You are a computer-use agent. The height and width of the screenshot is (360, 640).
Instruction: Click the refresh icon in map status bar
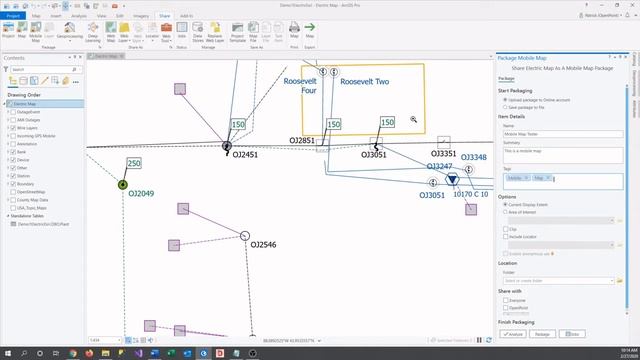488,340
